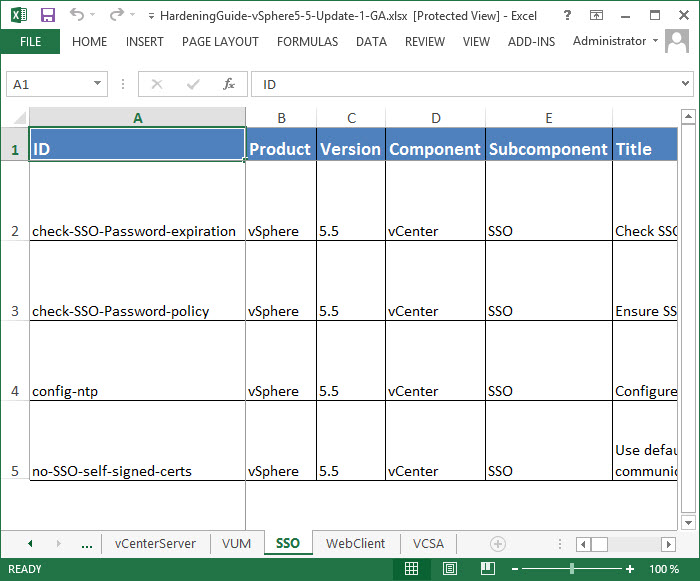Zoom out with the minus button

515,569
